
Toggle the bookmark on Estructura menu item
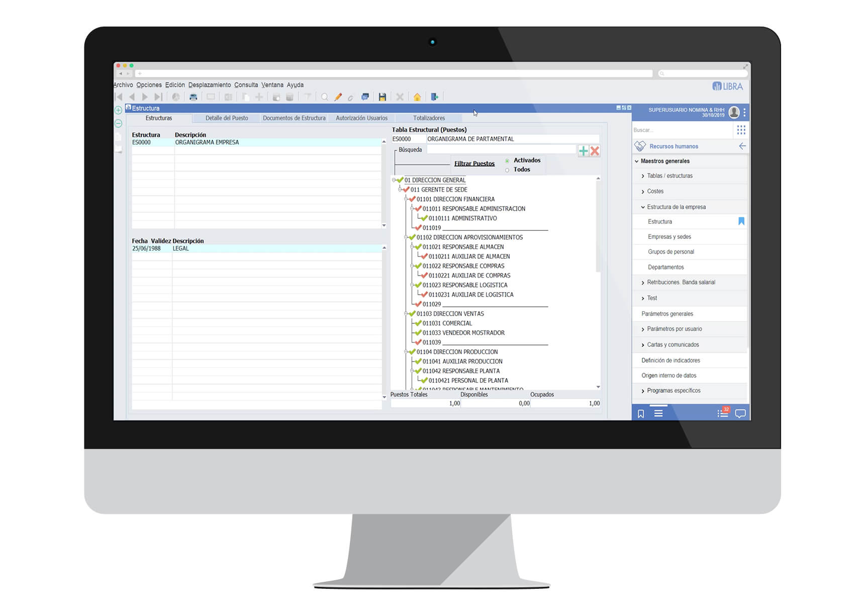[741, 221]
